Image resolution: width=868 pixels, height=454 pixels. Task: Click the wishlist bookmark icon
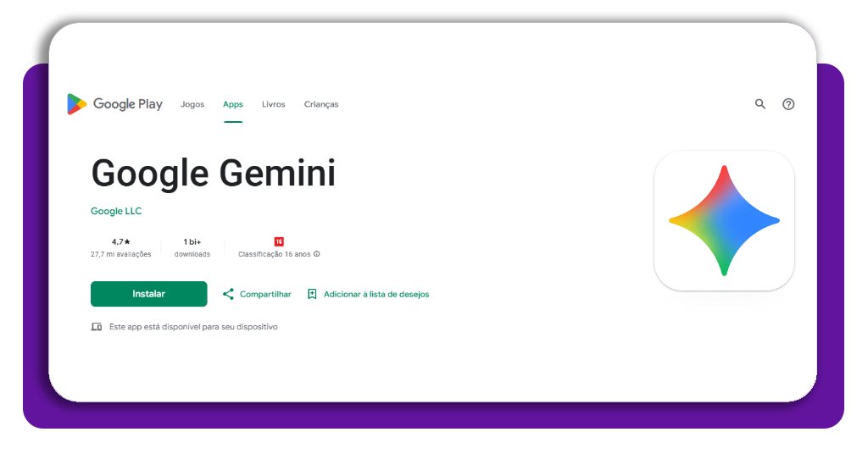click(312, 294)
